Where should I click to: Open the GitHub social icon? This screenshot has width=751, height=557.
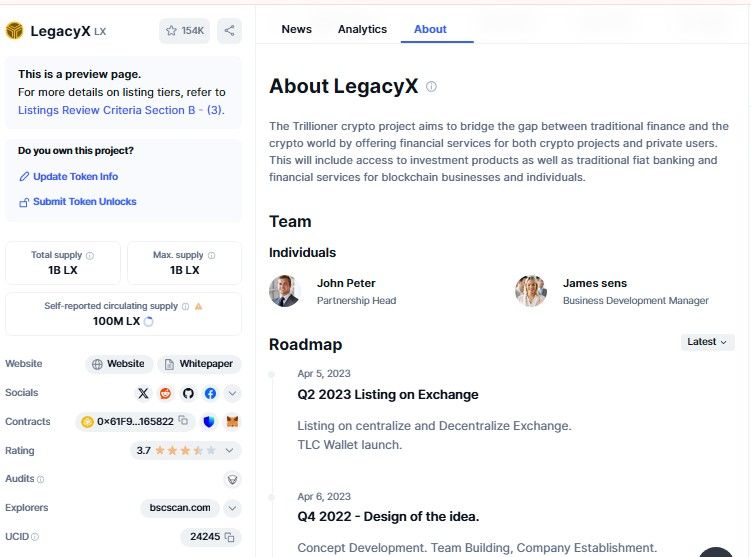click(188, 393)
